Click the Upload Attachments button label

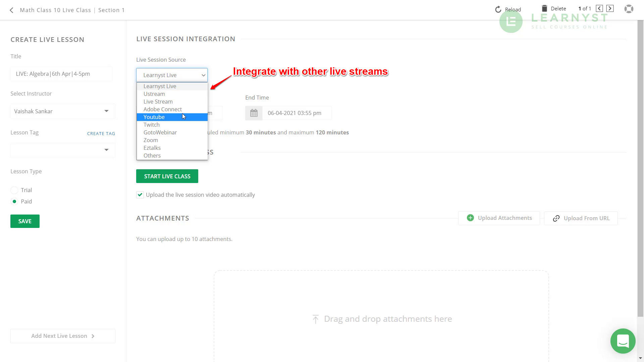coord(505,218)
